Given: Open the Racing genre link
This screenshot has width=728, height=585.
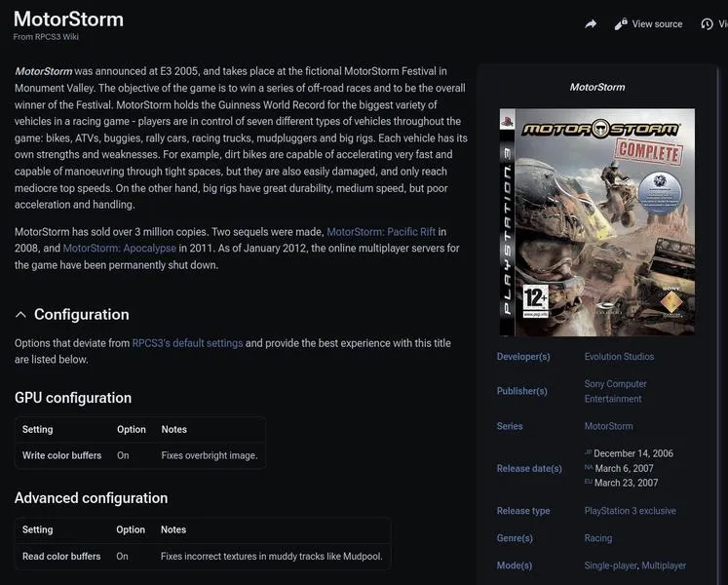Looking at the screenshot, I should click(598, 538).
